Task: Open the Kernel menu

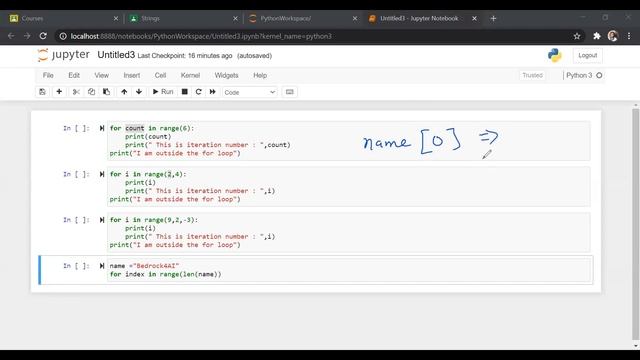Action: pos(190,75)
